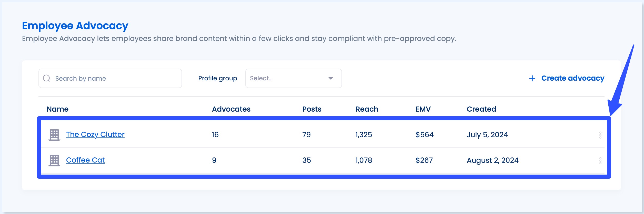The width and height of the screenshot is (644, 214).
Task: Sort the table by the Created column
Action: click(x=481, y=109)
